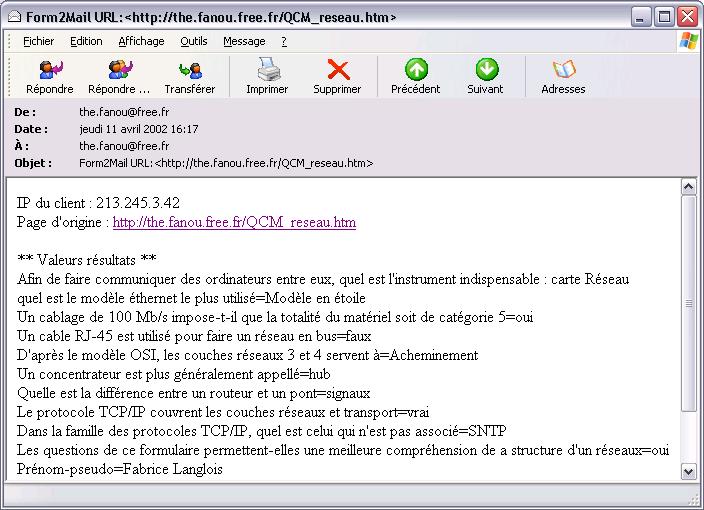Viewport: 704px width, 510px height.
Task: Click the line ending with appellé=hub
Action: point(174,374)
